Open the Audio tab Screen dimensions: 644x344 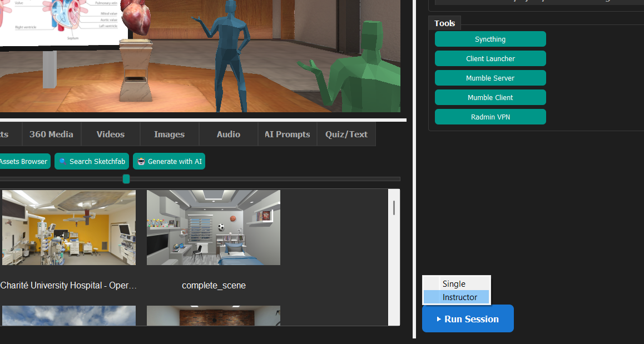[229, 134]
